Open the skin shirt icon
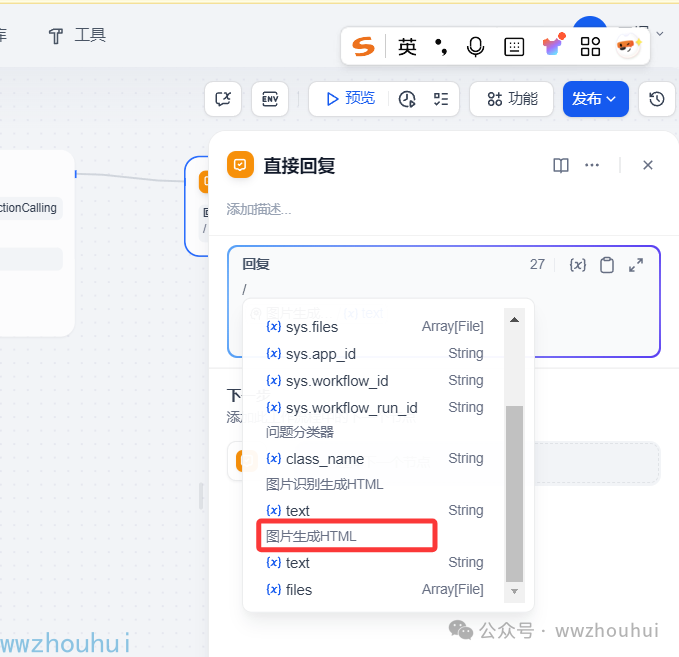 [x=553, y=45]
